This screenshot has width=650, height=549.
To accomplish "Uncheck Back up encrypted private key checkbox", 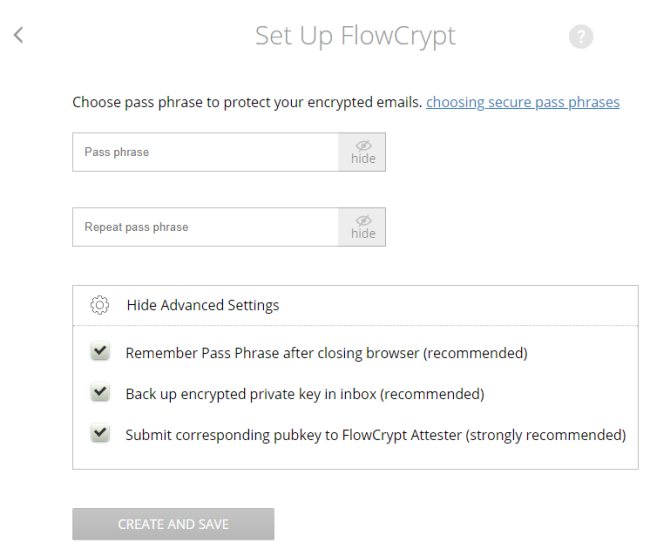I will point(100,392).
